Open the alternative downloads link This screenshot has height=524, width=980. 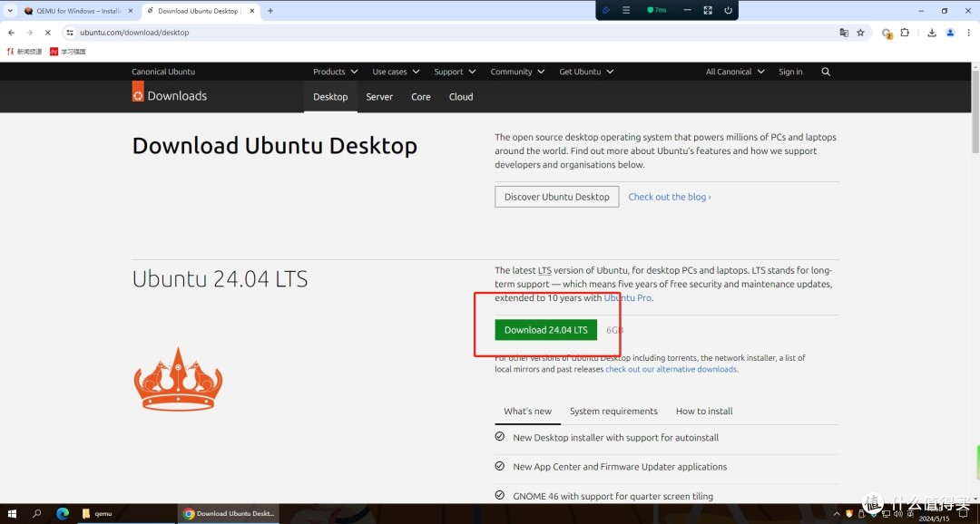671,369
